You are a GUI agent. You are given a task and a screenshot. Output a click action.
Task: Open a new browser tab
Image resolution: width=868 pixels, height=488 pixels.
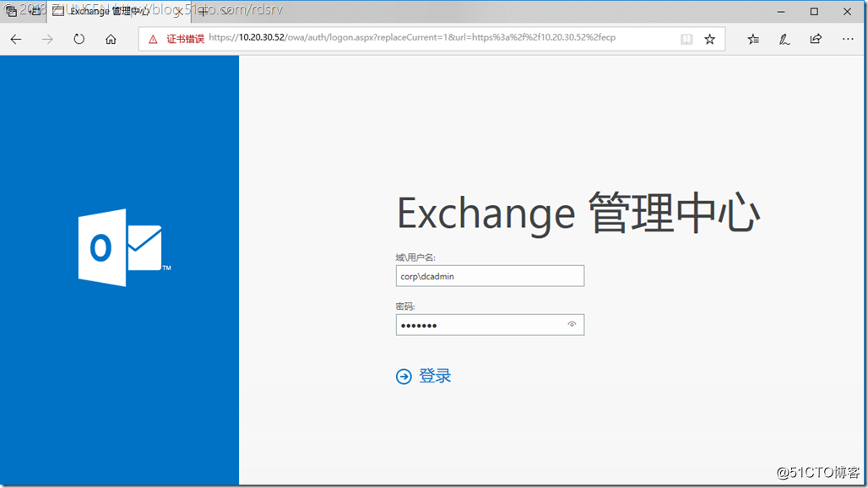(203, 11)
